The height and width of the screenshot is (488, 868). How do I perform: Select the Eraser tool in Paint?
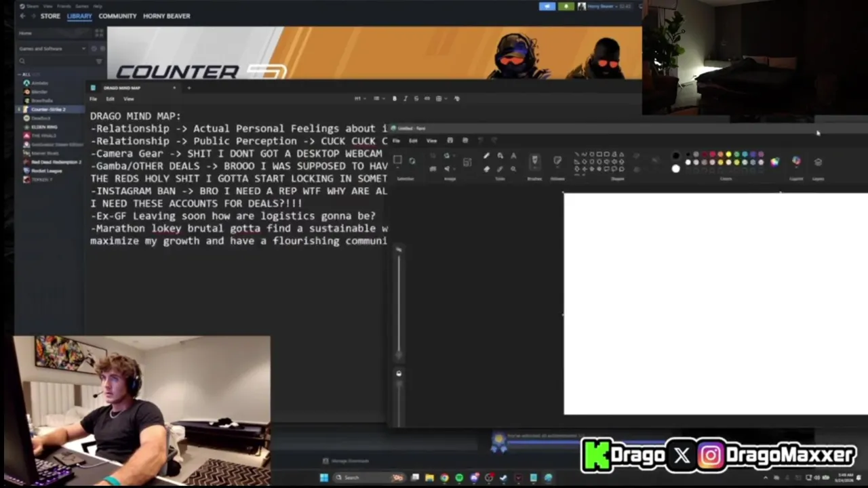[486, 169]
